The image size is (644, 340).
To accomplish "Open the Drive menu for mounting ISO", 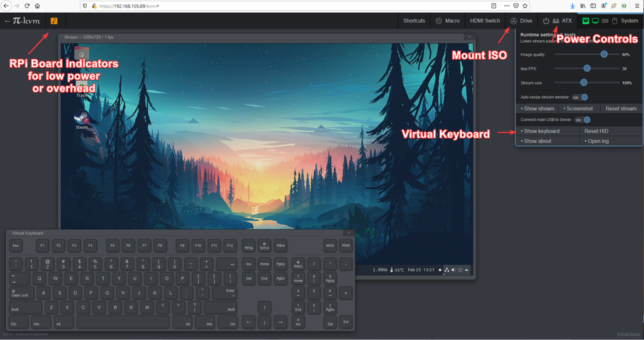I will [x=521, y=21].
